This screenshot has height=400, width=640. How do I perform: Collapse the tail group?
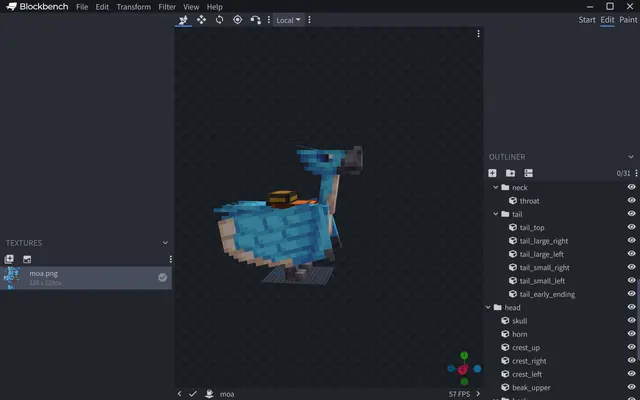(x=496, y=214)
